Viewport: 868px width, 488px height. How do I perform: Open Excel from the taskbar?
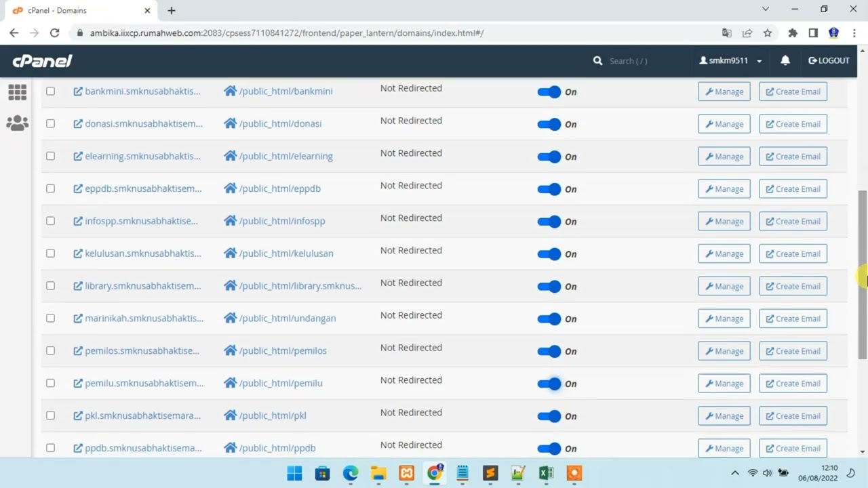(x=546, y=473)
